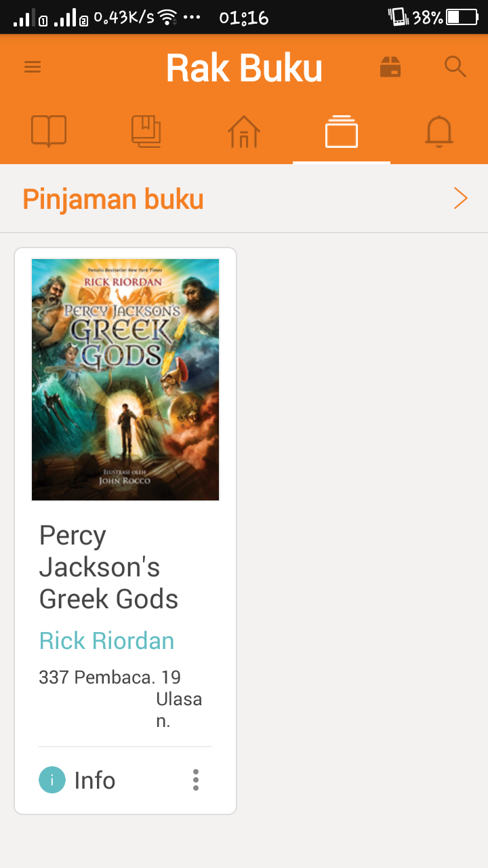Open the notifications bell tab
This screenshot has width=488, height=868.
(439, 131)
